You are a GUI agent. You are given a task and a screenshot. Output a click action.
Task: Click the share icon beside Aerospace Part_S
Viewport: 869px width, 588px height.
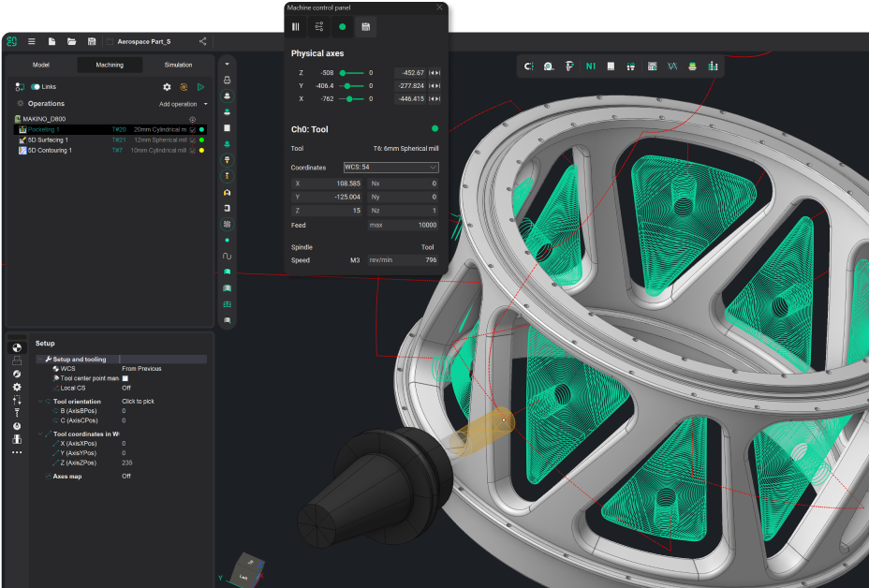pos(203,41)
